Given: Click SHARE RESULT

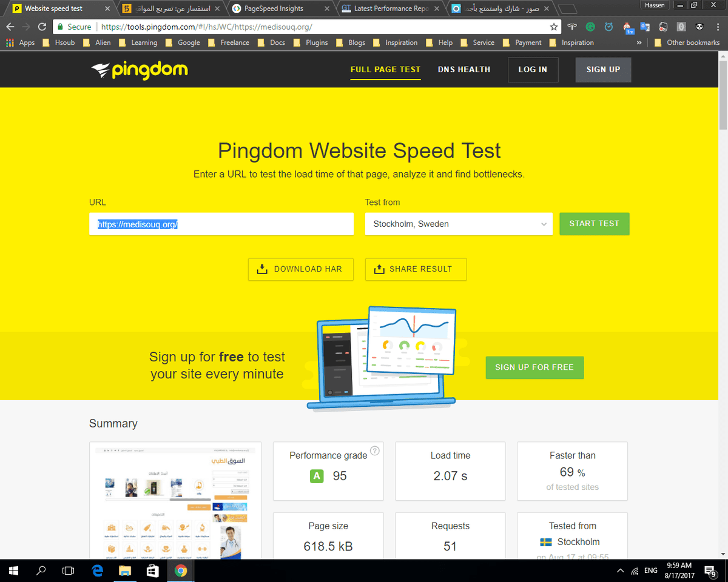Looking at the screenshot, I should point(416,269).
